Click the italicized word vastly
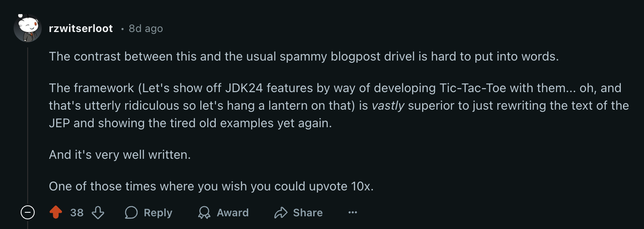The image size is (644, 229). [388, 106]
